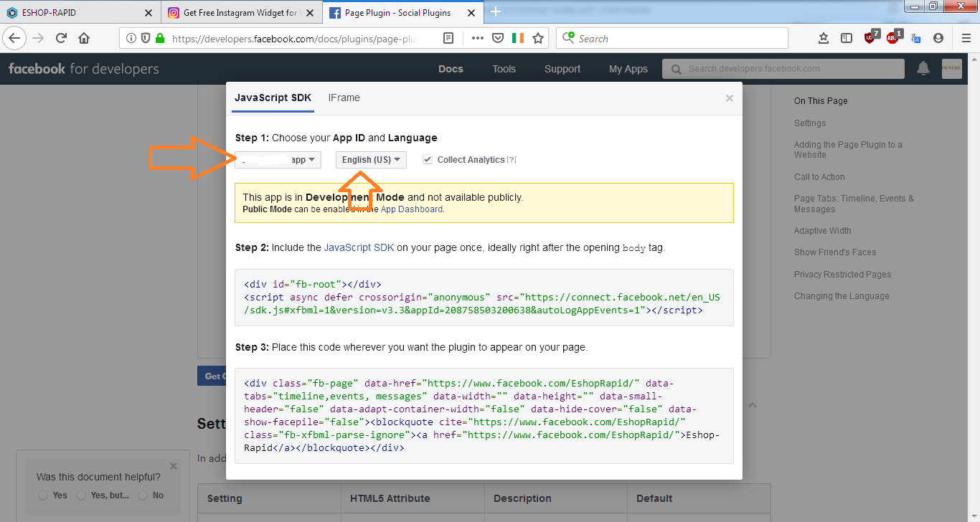980x522 pixels.
Task: Open page actions three-dot menu
Action: tap(477, 38)
